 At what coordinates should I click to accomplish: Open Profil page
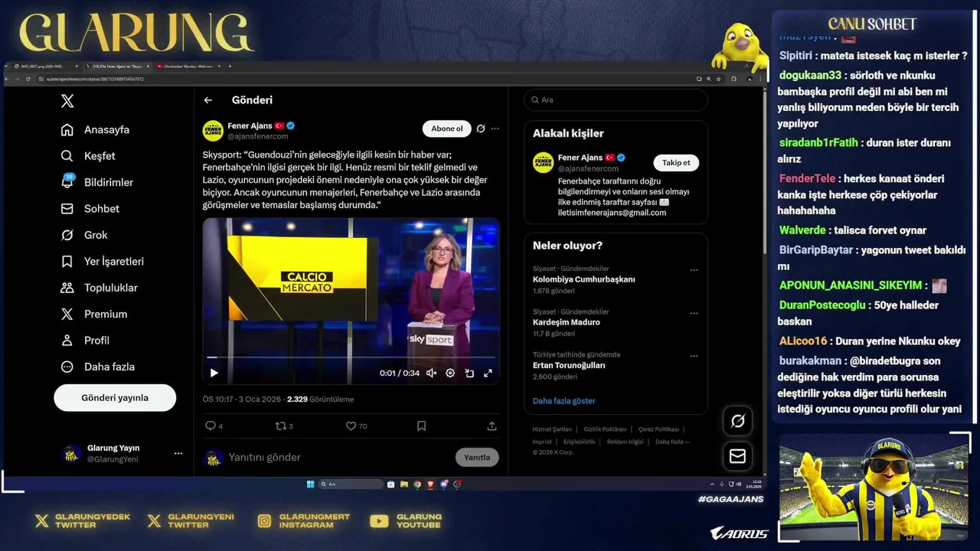coord(85,341)
